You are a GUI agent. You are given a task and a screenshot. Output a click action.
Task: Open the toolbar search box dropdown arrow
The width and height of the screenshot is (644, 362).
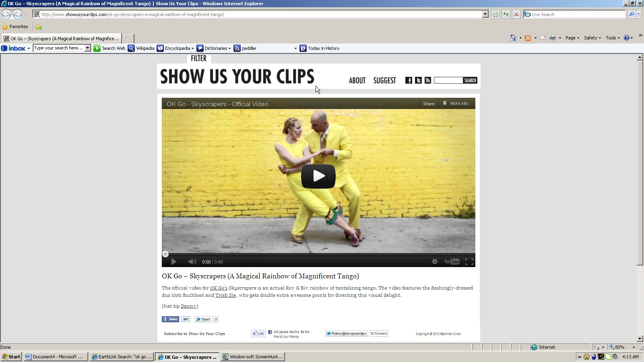tap(88, 48)
